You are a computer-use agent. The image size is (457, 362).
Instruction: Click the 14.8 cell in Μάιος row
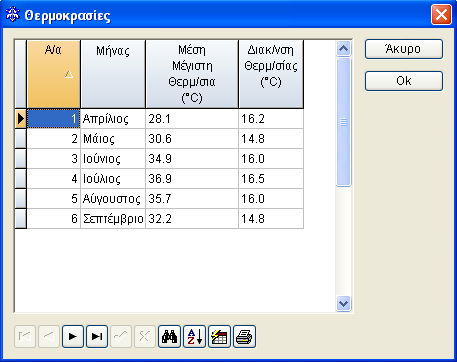click(x=271, y=139)
